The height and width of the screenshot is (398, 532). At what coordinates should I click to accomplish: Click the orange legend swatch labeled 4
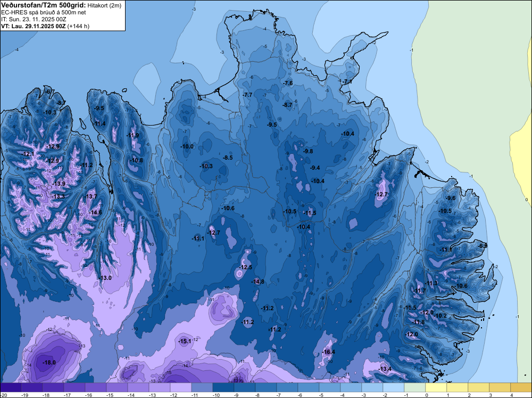pyautogui.click(x=521, y=387)
